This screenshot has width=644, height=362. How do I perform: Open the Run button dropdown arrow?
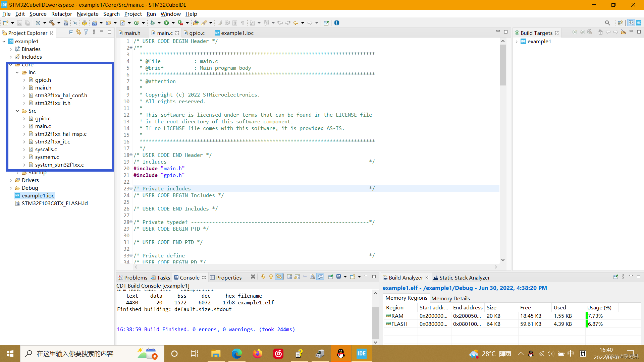tap(173, 23)
